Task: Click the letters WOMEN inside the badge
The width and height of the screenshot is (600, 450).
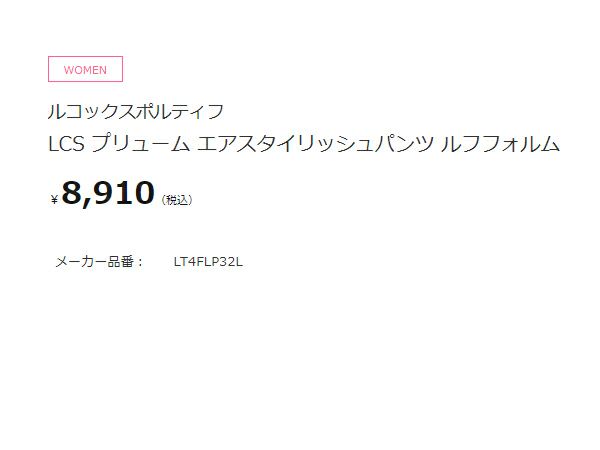Action: click(x=85, y=70)
